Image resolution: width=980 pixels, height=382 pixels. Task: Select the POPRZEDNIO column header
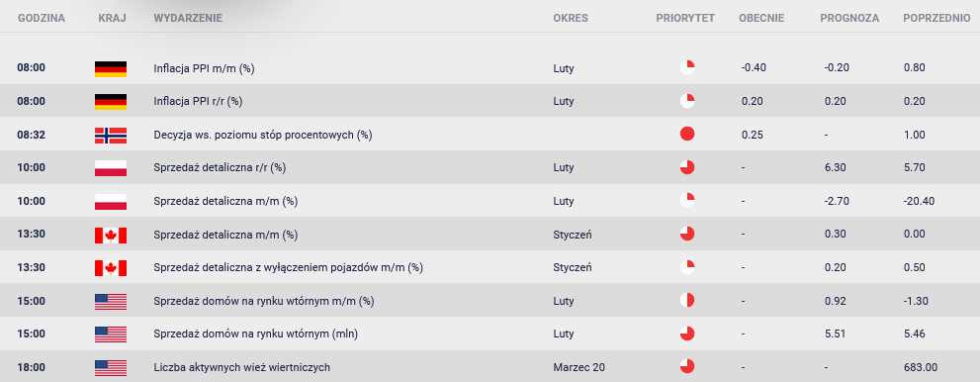coord(936,18)
